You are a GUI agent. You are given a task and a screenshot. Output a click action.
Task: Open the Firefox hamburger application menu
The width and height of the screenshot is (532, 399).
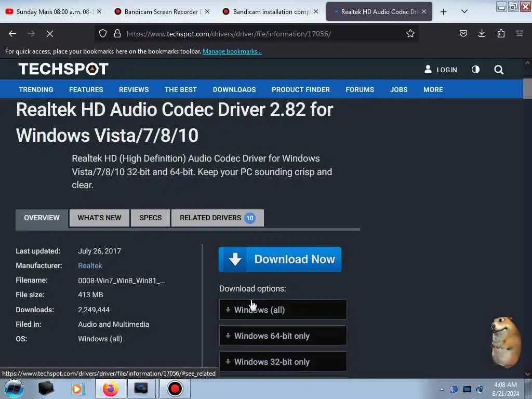pos(520,33)
